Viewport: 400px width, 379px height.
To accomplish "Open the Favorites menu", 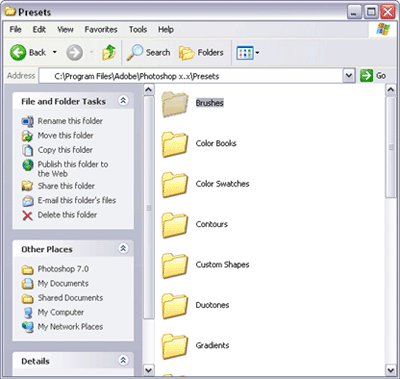I will tap(101, 30).
